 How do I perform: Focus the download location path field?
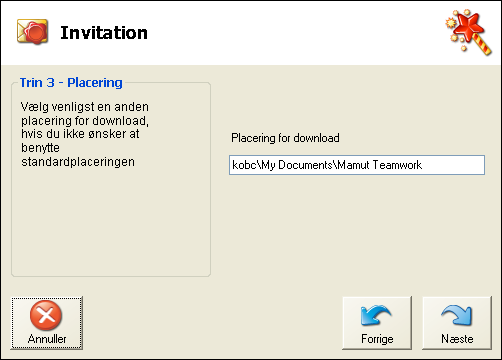click(x=357, y=165)
